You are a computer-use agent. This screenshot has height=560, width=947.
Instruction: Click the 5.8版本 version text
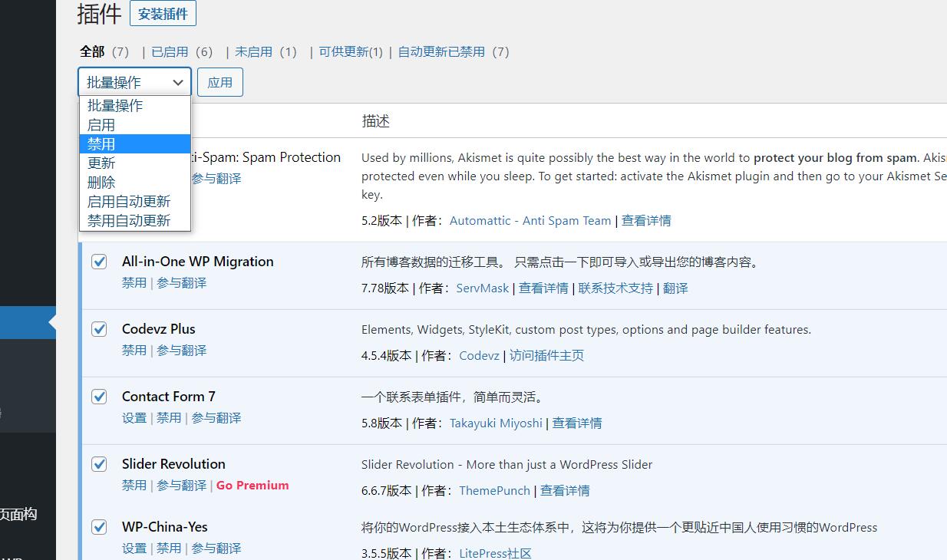point(382,423)
